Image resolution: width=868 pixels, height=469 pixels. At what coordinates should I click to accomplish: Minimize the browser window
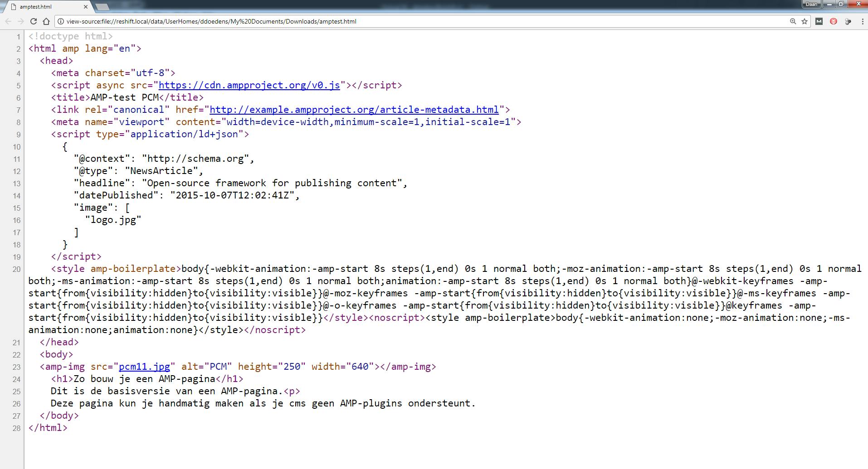point(830,4)
